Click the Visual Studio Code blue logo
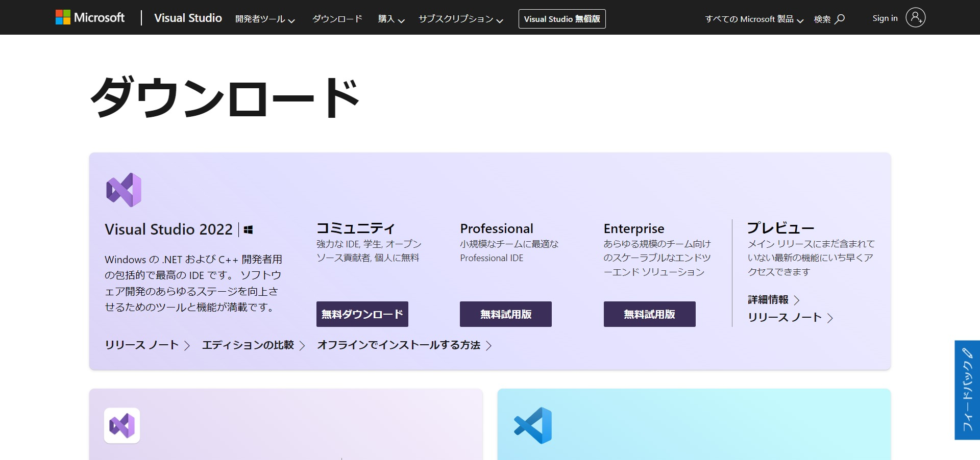 pos(533,425)
